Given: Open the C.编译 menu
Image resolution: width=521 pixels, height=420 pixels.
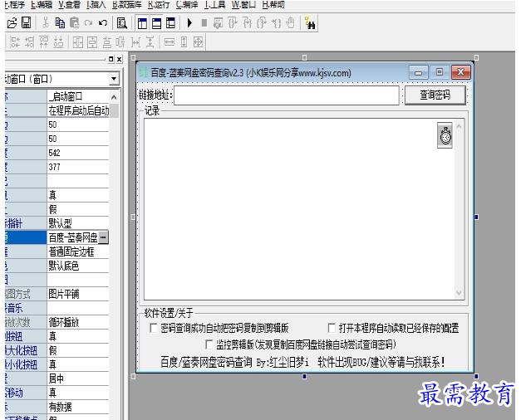Looking at the screenshot, I should 188,4.
